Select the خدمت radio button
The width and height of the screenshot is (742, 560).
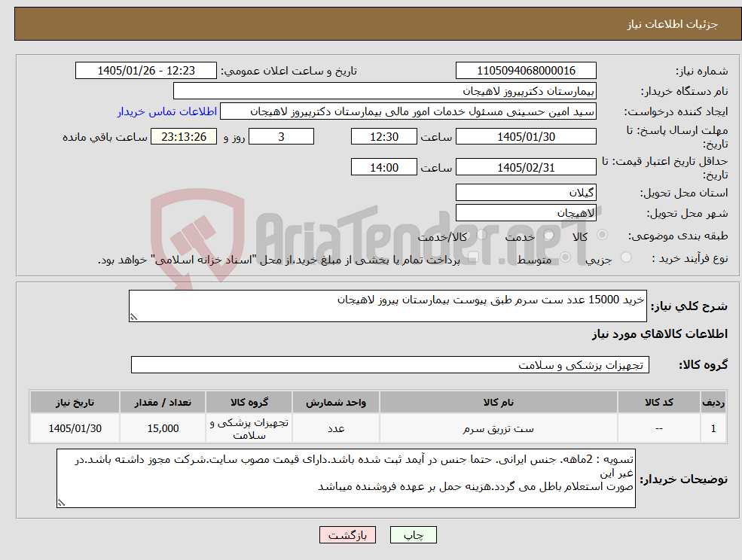pos(549,235)
